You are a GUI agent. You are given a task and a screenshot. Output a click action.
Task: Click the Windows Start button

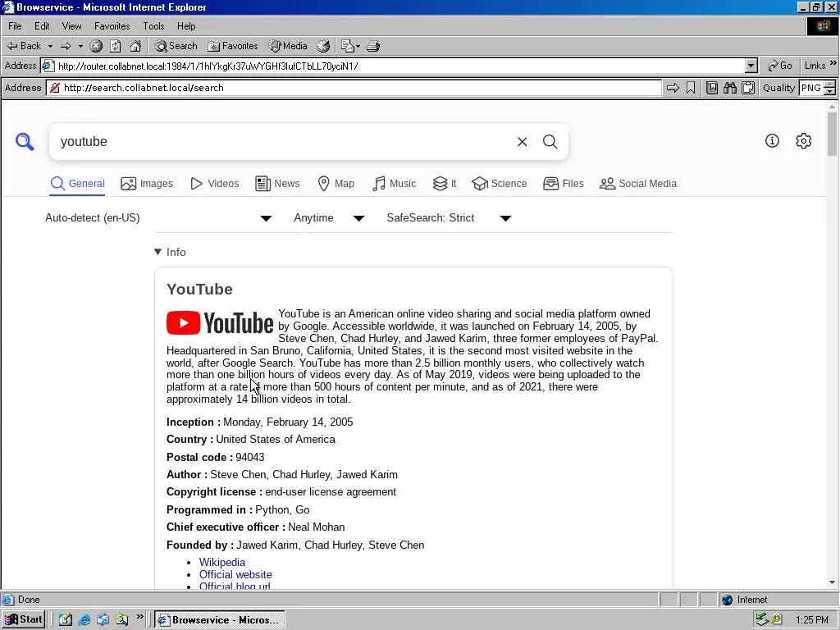pos(23,620)
